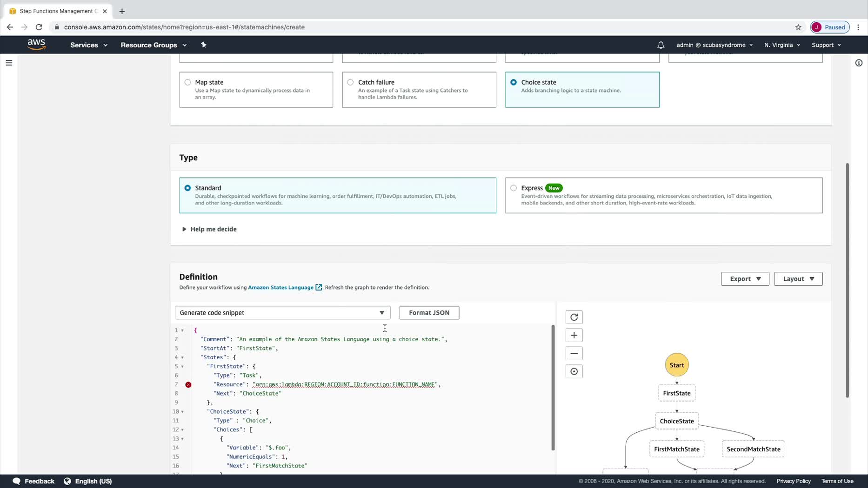Select the FirstState node in the graph
The height and width of the screenshot is (488, 868).
click(x=676, y=393)
